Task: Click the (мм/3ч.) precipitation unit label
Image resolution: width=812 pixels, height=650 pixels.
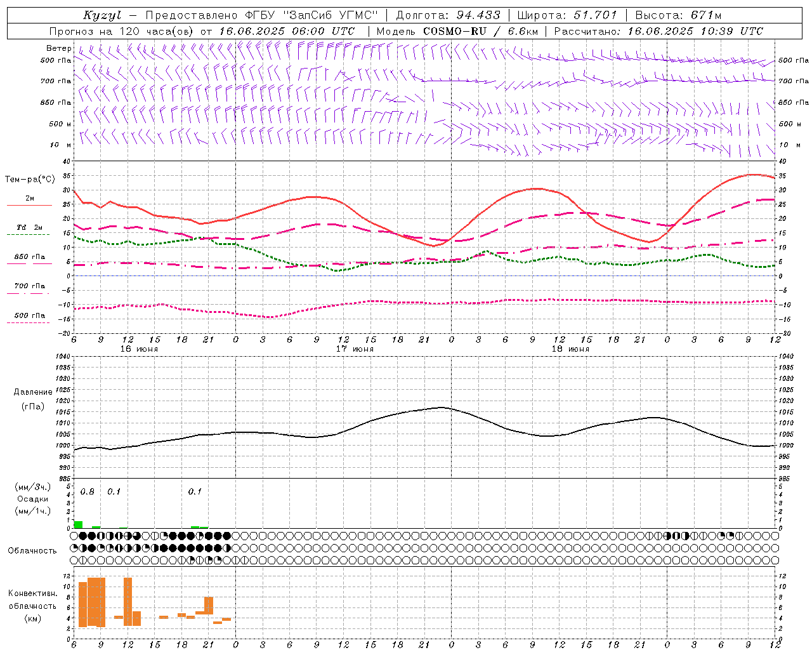Action: [33, 487]
